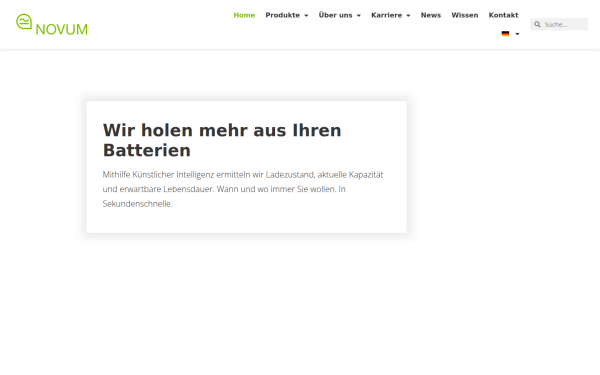Click the German flag icon
The image size is (600, 375).
pyautogui.click(x=505, y=34)
